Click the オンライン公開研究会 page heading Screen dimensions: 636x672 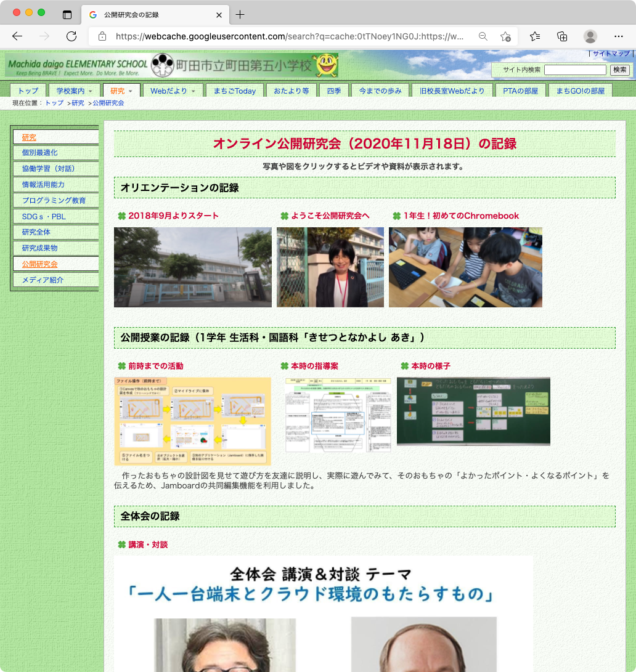point(365,144)
